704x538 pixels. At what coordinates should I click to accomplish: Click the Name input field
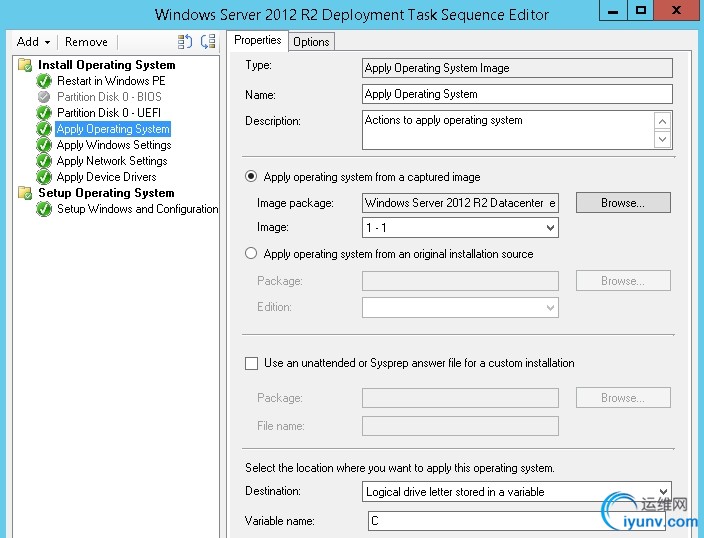[517, 94]
